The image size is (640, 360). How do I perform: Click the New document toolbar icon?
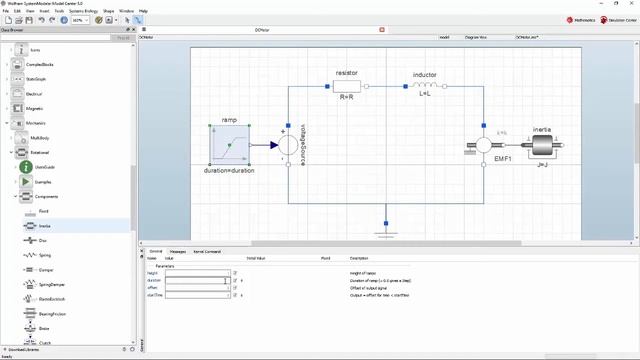point(8,20)
